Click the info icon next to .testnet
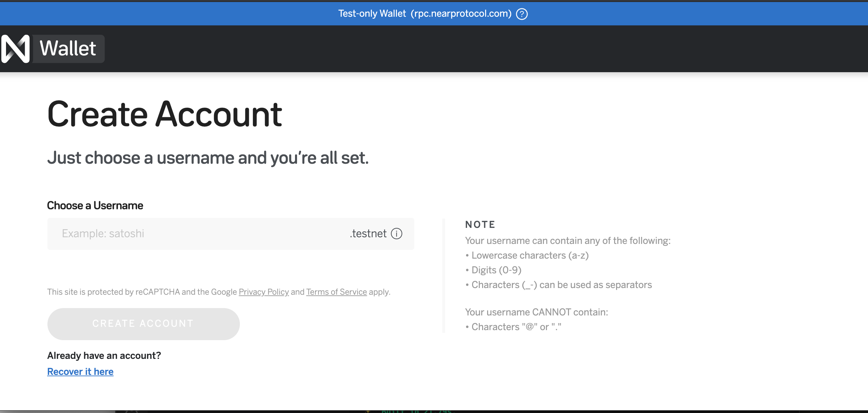Image resolution: width=868 pixels, height=413 pixels. pyautogui.click(x=396, y=234)
